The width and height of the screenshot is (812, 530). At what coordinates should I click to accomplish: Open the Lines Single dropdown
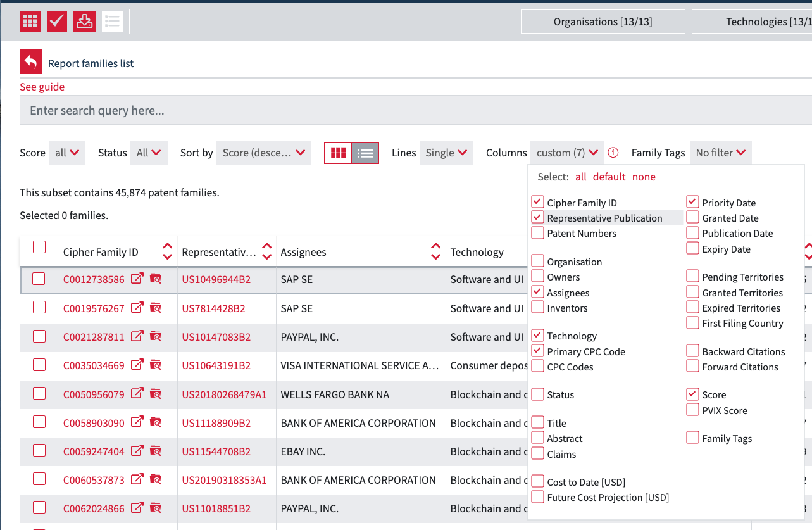pyautogui.click(x=446, y=153)
